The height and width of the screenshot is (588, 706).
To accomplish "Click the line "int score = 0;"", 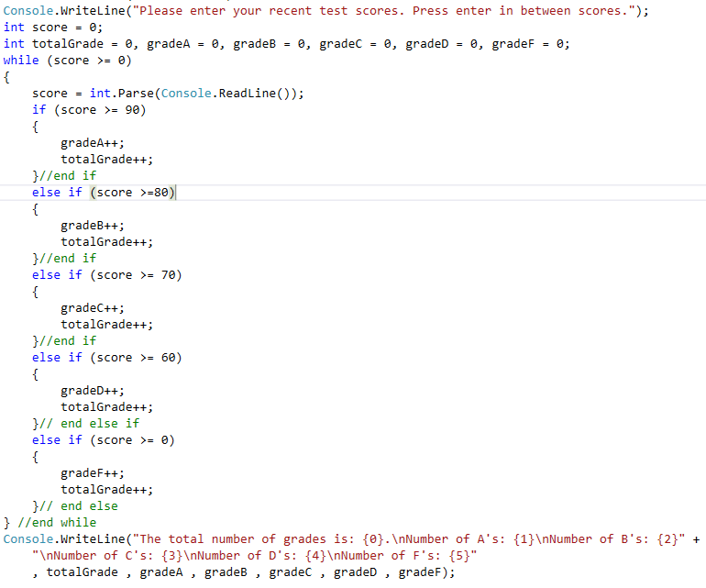I will (x=53, y=28).
